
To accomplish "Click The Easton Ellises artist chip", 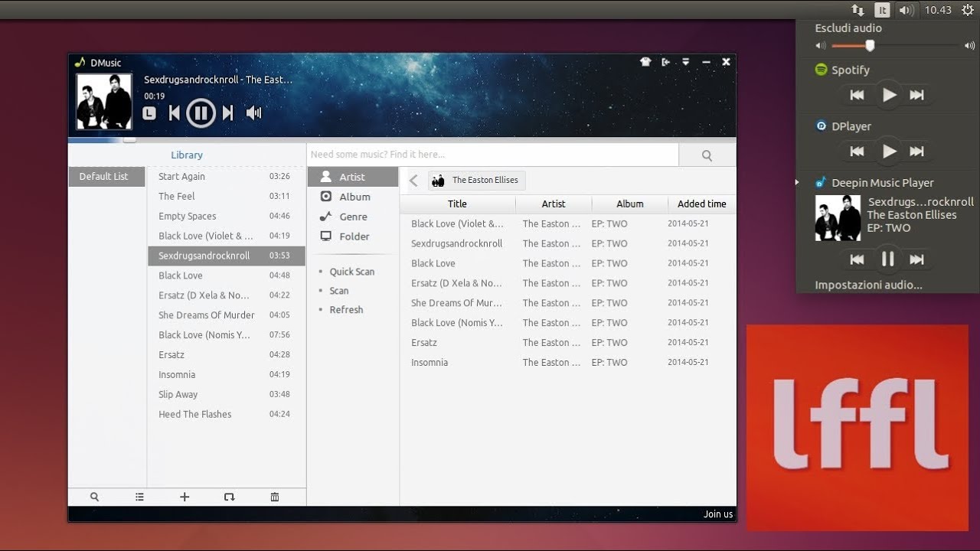I will [477, 181].
